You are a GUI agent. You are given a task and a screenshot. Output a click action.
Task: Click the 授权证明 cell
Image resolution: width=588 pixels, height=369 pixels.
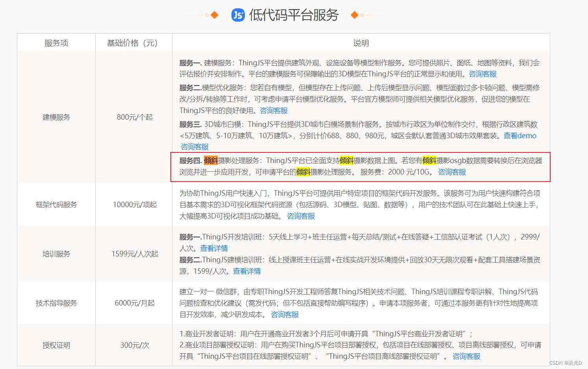coord(56,345)
